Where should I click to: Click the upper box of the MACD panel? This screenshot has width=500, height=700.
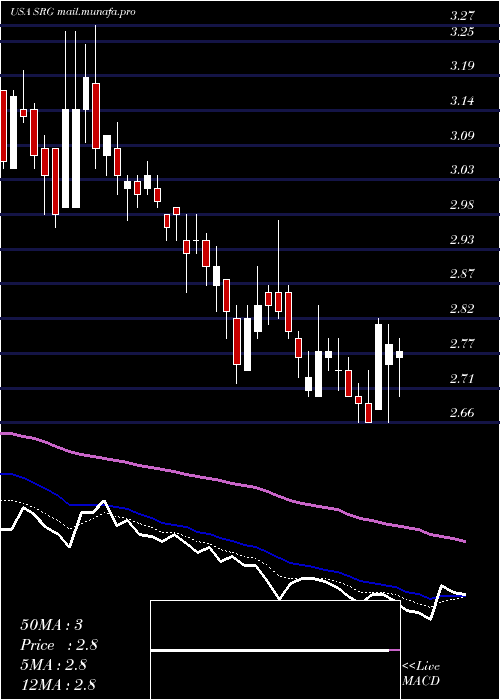coord(275,625)
